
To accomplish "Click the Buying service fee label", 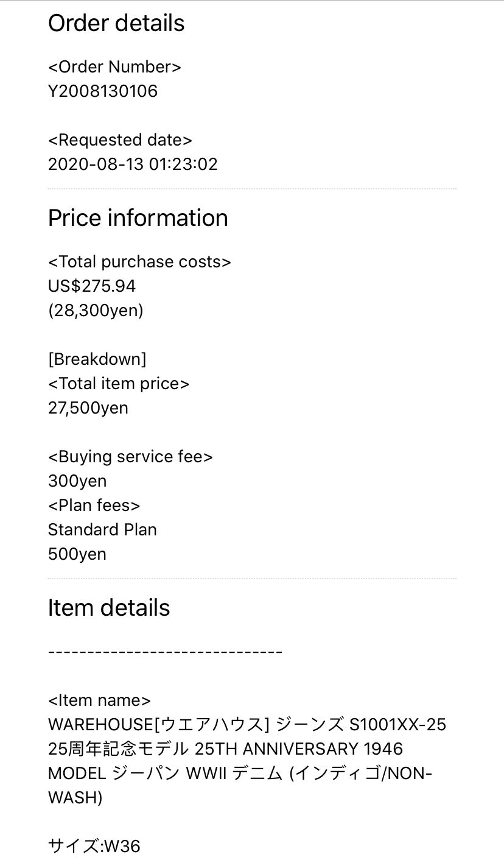I will [x=130, y=457].
